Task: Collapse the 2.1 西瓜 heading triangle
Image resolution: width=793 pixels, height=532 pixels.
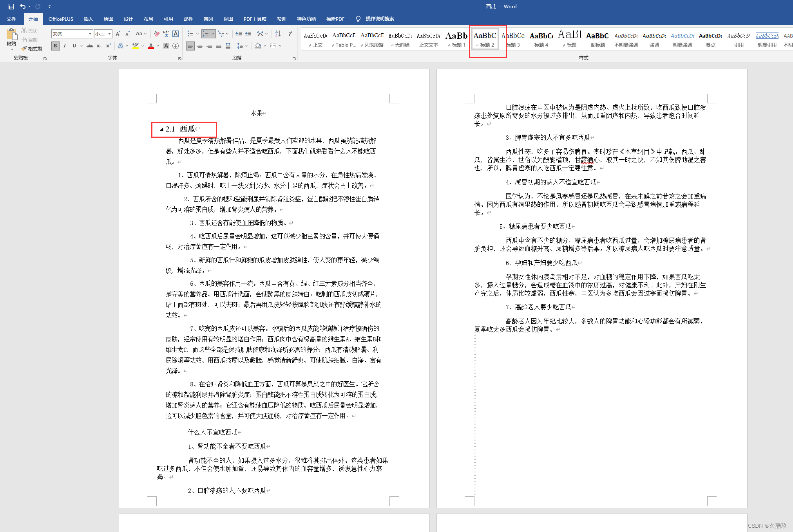Action: pyautogui.click(x=161, y=129)
